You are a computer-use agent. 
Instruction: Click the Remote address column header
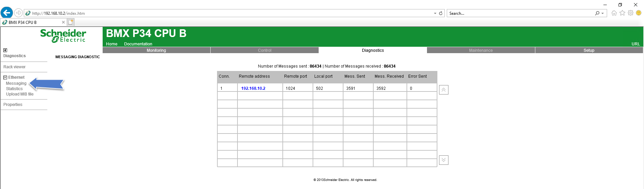tap(254, 76)
